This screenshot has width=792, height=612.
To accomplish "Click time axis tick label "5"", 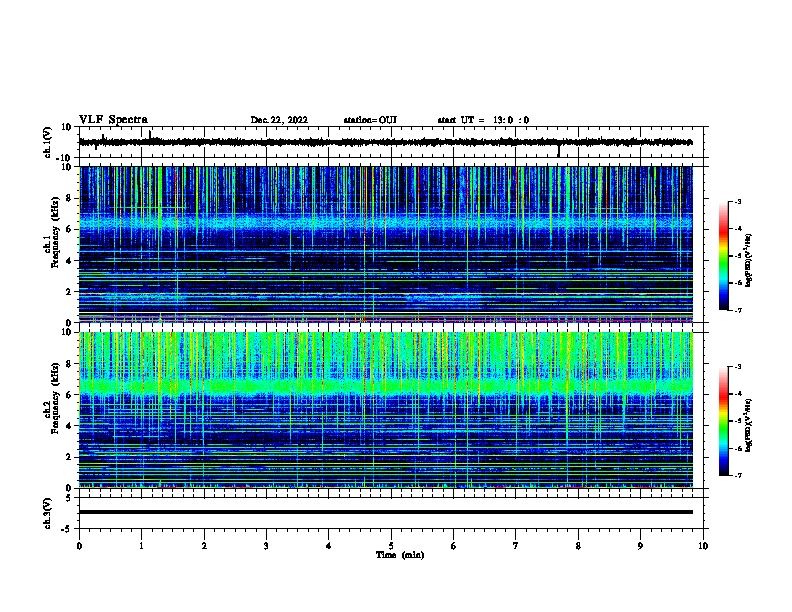I will (x=391, y=546).
